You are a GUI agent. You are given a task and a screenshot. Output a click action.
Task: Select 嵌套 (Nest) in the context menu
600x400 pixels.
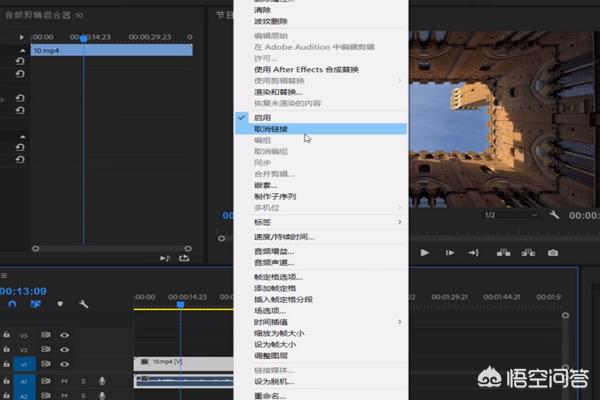262,185
